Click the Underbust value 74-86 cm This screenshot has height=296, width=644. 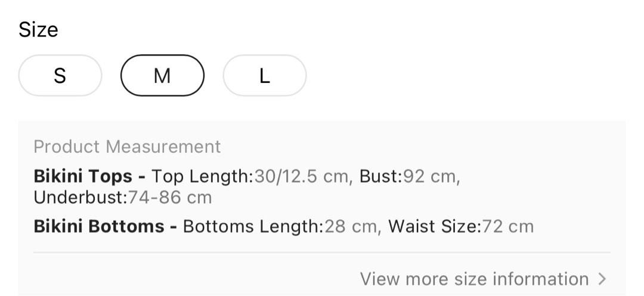tap(170, 198)
